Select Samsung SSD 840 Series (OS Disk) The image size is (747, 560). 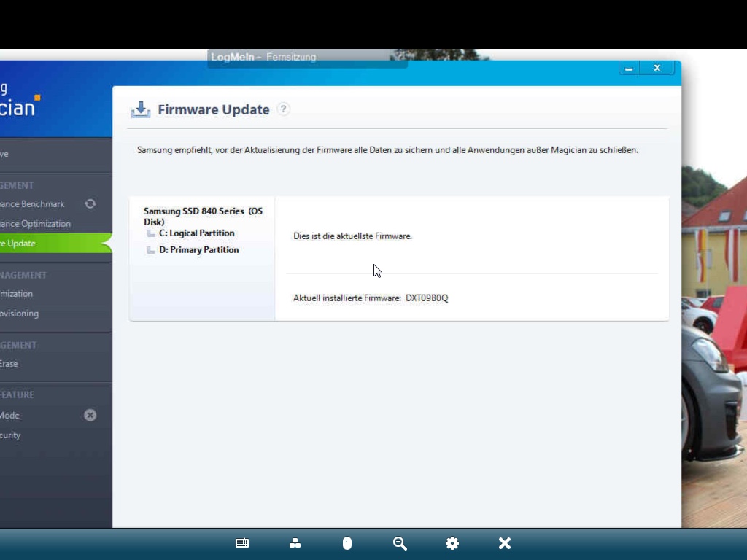point(203,216)
